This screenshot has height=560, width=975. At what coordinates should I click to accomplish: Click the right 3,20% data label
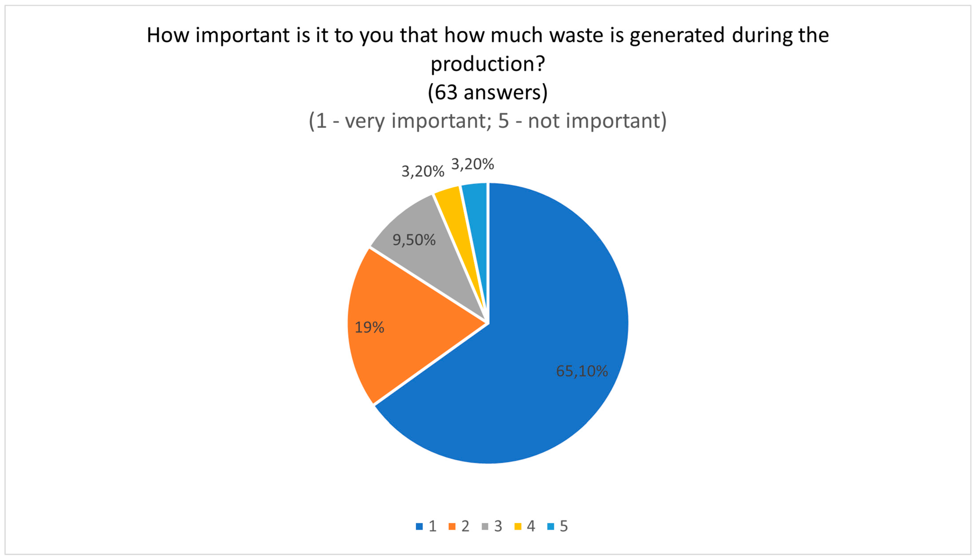point(472,164)
